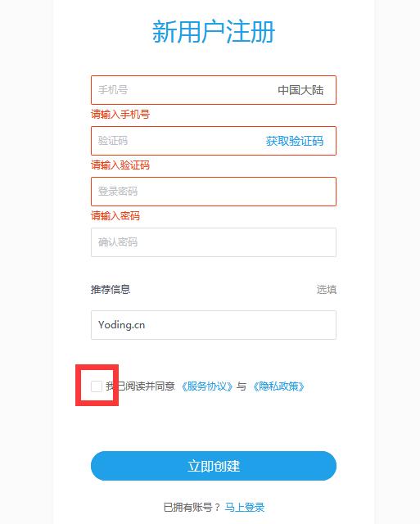Click the 请输入验证码 error message
Image resolution: width=420 pixels, height=524 pixels.
[120, 165]
